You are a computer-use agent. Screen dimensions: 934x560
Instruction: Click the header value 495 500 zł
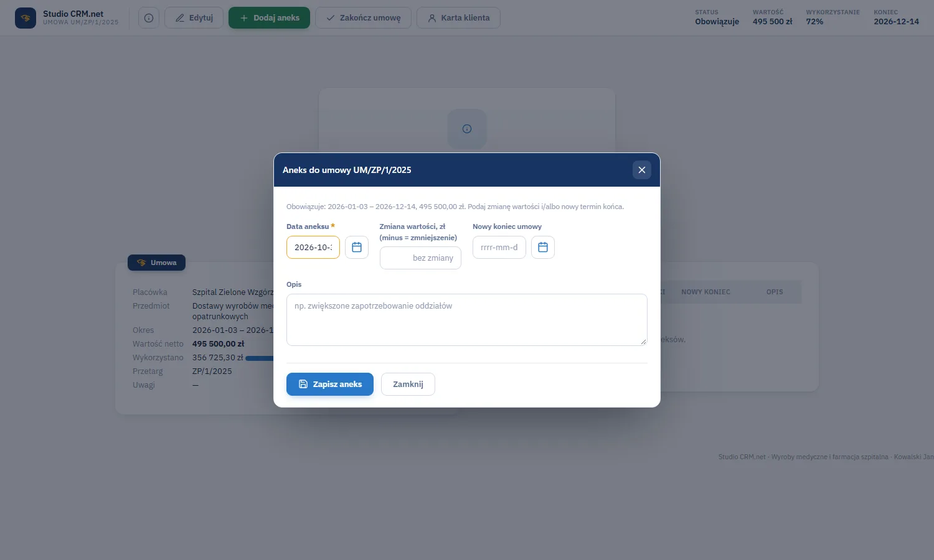(x=773, y=22)
